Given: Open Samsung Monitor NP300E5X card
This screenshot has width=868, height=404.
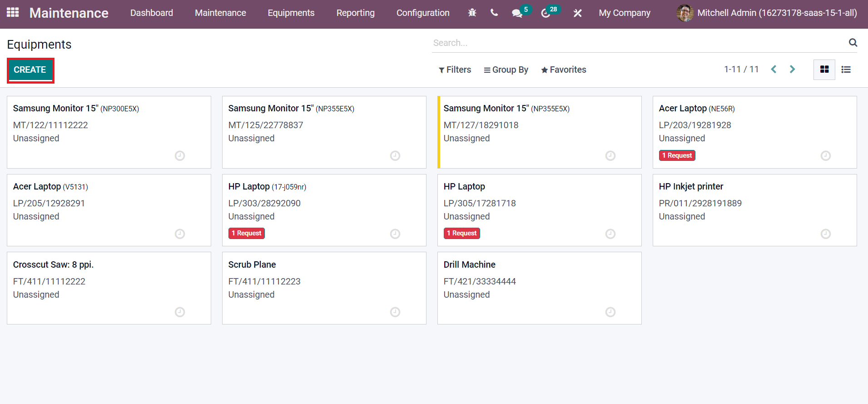Looking at the screenshot, I should tap(109, 132).
